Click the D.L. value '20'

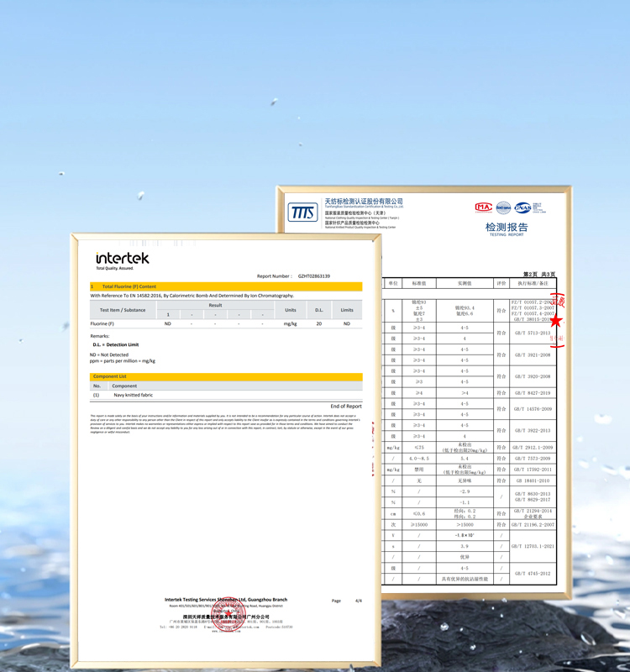coord(319,323)
